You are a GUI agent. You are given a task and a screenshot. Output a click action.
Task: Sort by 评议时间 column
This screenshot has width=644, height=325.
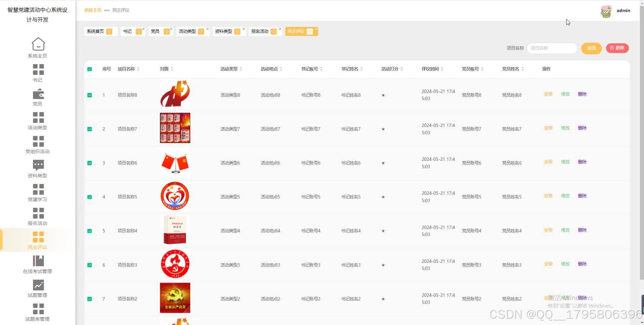point(442,69)
